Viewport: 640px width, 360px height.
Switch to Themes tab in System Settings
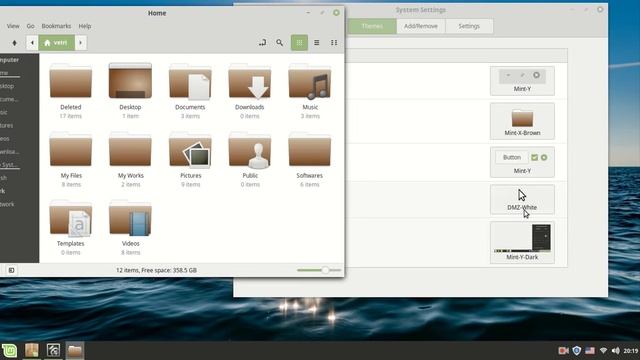(x=372, y=26)
